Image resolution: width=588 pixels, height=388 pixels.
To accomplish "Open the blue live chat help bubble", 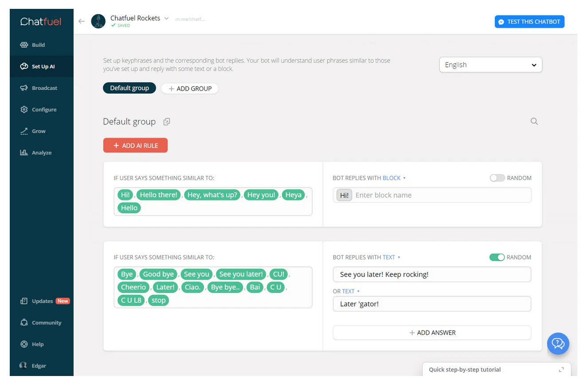I will click(x=558, y=344).
